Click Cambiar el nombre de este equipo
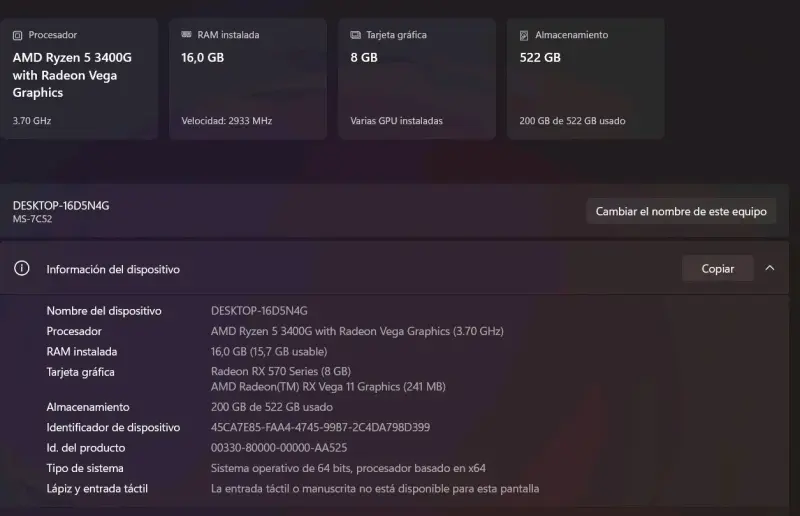 (x=681, y=211)
